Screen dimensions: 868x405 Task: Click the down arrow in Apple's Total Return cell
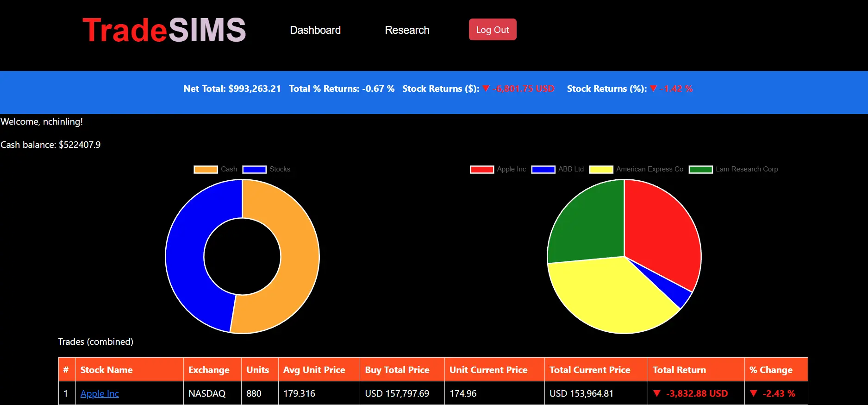(656, 393)
